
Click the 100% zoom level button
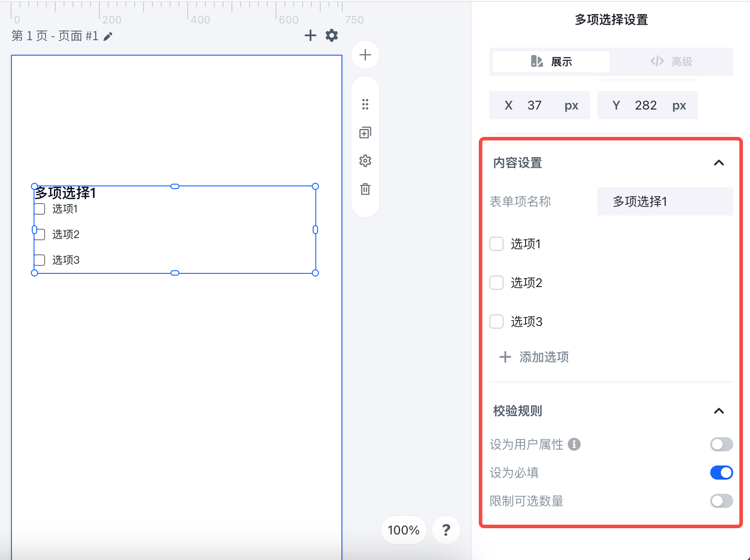[x=403, y=530]
